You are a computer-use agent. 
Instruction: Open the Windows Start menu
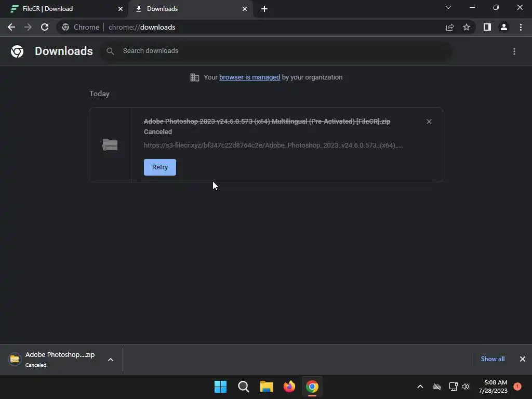click(220, 387)
